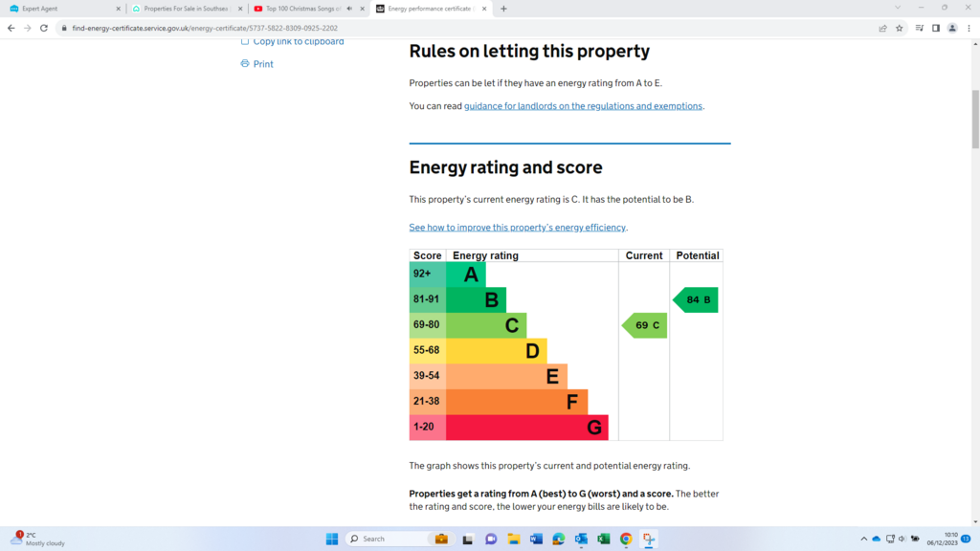Launch Teams Chat from the taskbar
Viewport: 980px width, 551px height.
(x=491, y=539)
